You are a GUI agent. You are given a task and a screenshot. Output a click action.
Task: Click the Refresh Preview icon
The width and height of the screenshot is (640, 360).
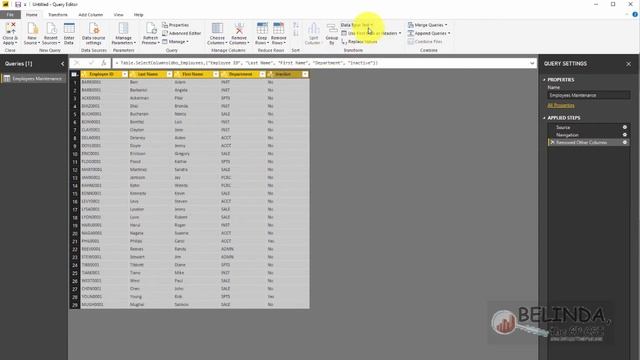[151, 33]
